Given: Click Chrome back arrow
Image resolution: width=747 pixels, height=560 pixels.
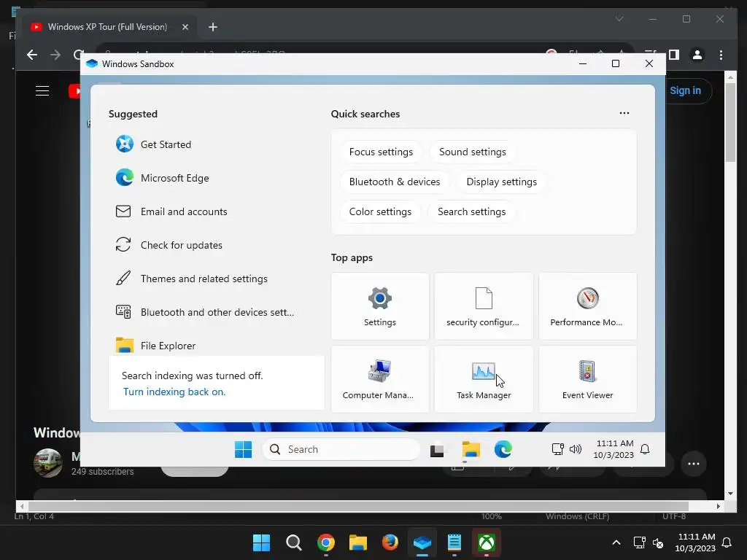Looking at the screenshot, I should click(x=32, y=55).
